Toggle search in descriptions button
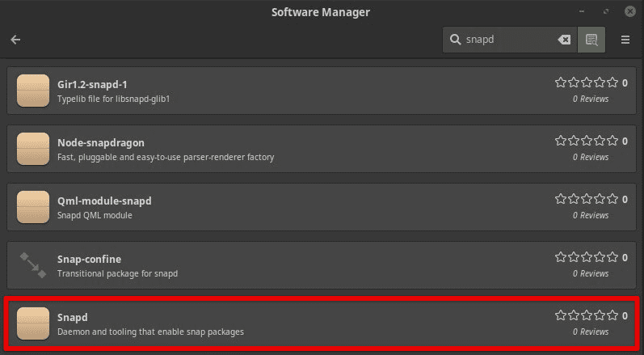Image resolution: width=644 pixels, height=355 pixels. [591, 40]
